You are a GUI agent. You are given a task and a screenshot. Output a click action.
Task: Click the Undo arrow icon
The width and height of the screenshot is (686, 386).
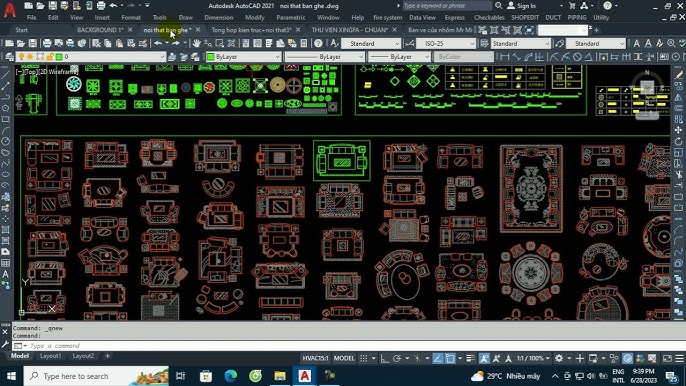pos(158,43)
